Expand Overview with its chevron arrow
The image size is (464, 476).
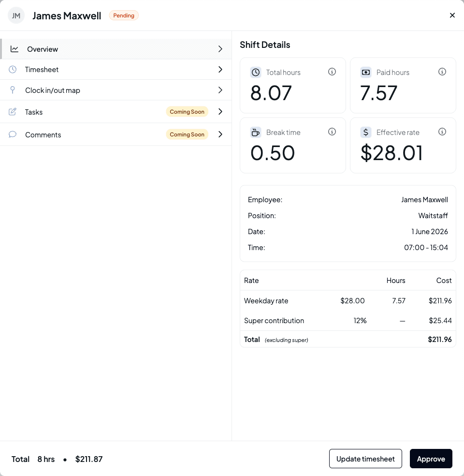coord(220,49)
